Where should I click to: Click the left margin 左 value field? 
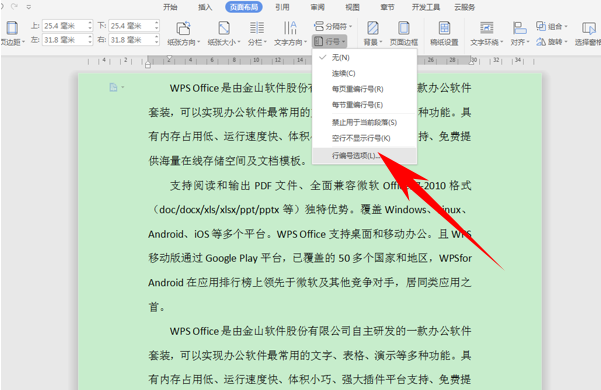click(x=64, y=40)
